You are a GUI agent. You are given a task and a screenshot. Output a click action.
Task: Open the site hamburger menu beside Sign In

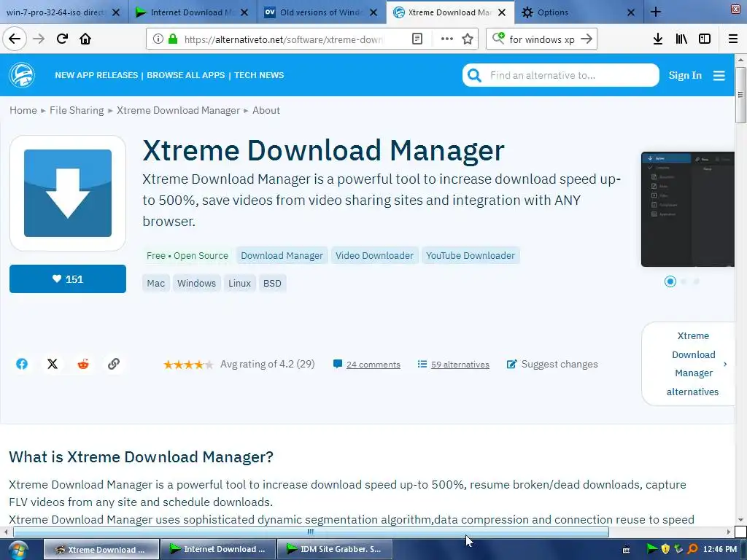click(x=719, y=75)
